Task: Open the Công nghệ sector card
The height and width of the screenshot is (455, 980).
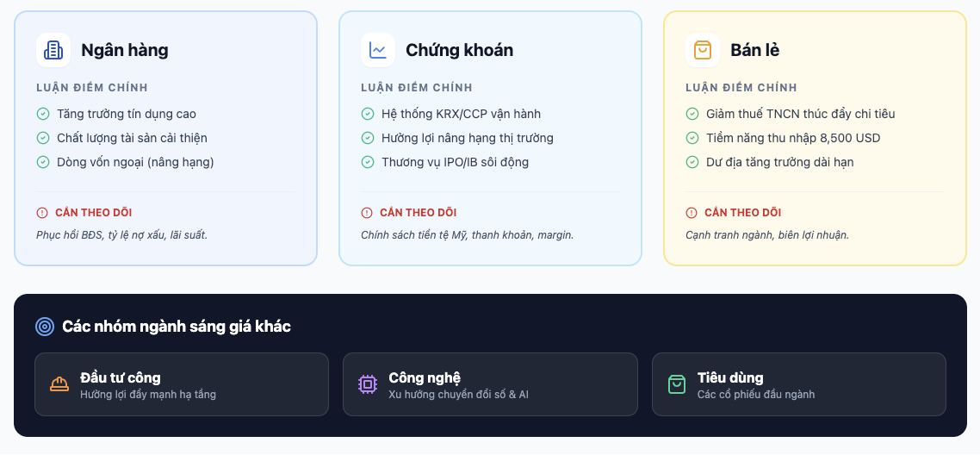Action: pyautogui.click(x=490, y=384)
